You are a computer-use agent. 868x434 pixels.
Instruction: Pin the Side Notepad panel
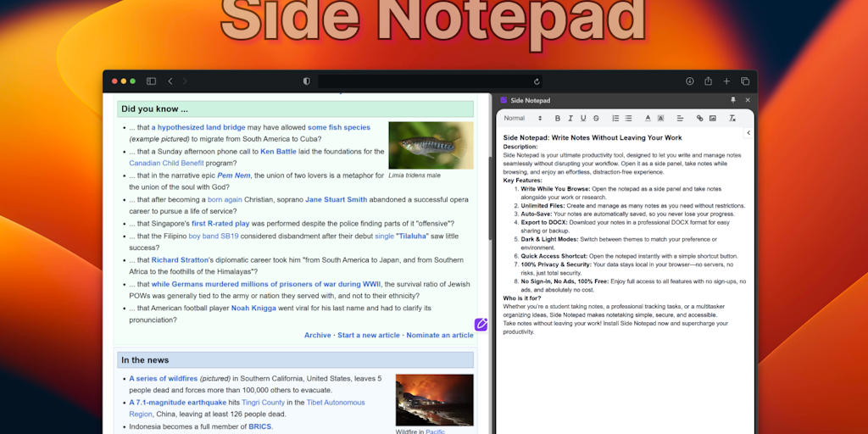[733, 100]
